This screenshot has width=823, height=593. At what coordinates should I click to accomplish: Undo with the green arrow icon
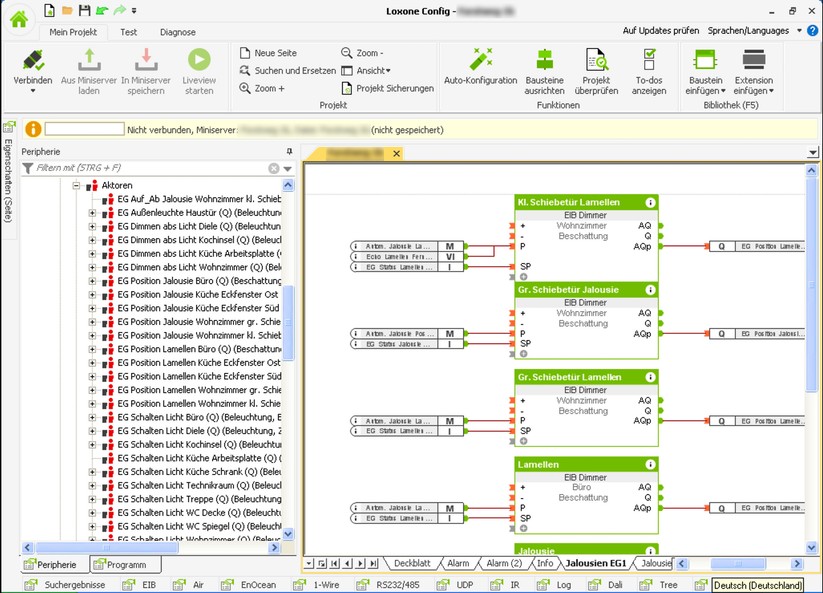coord(102,10)
